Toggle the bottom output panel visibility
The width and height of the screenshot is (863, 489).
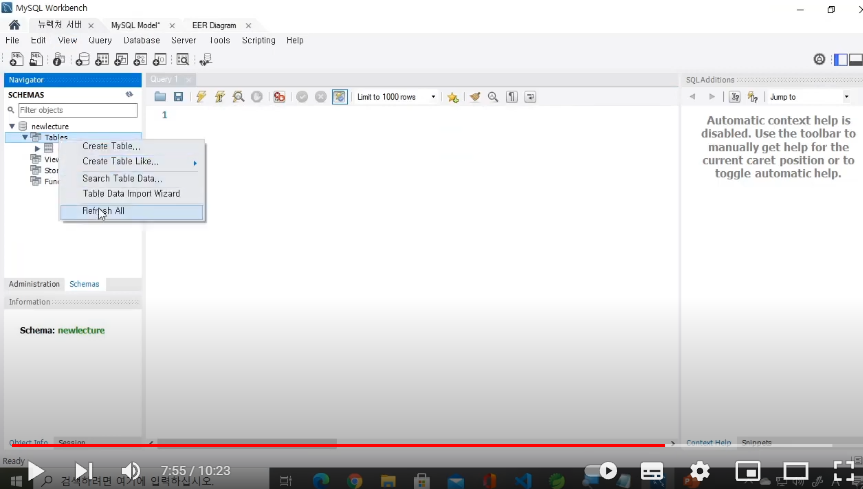[x=856, y=59]
